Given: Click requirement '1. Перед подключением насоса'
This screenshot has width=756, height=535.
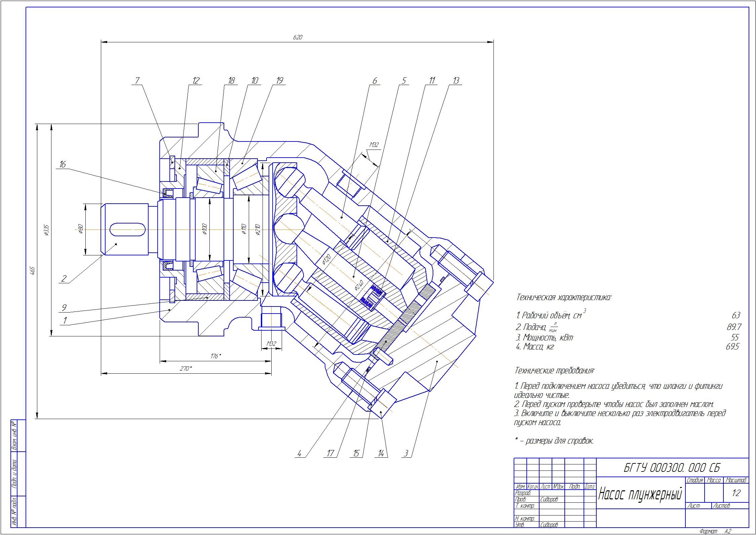Looking at the screenshot, I should (619, 390).
